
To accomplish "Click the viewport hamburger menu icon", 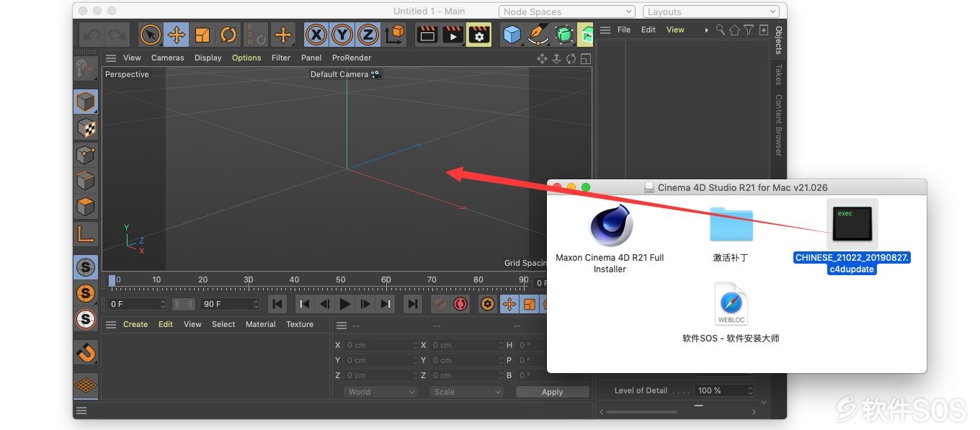I will pyautogui.click(x=111, y=58).
